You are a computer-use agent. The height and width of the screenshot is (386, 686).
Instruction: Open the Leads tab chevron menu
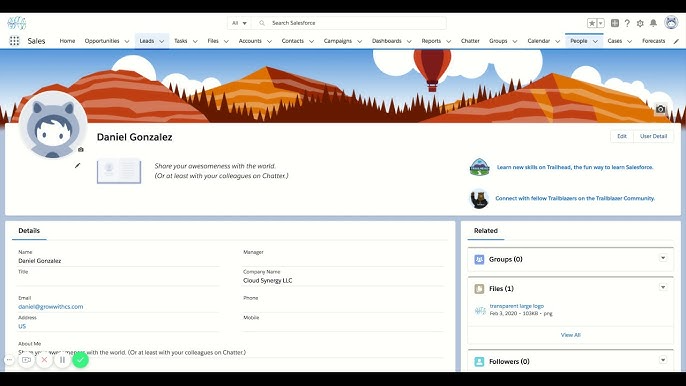161,41
